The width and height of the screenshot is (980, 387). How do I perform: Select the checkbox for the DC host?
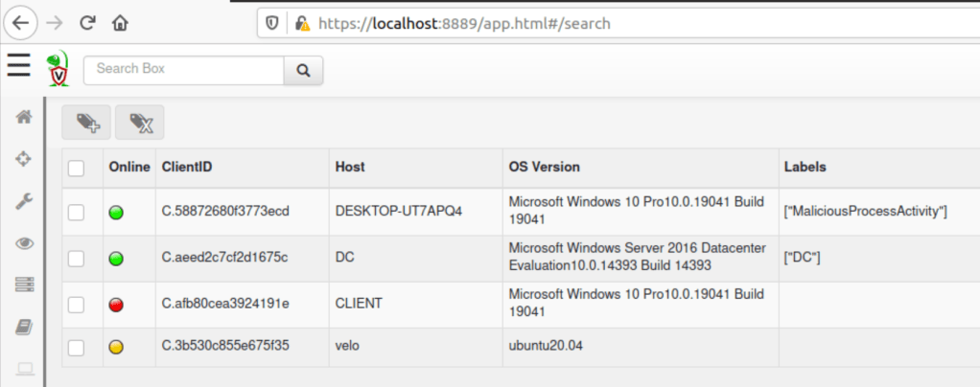pos(77,258)
